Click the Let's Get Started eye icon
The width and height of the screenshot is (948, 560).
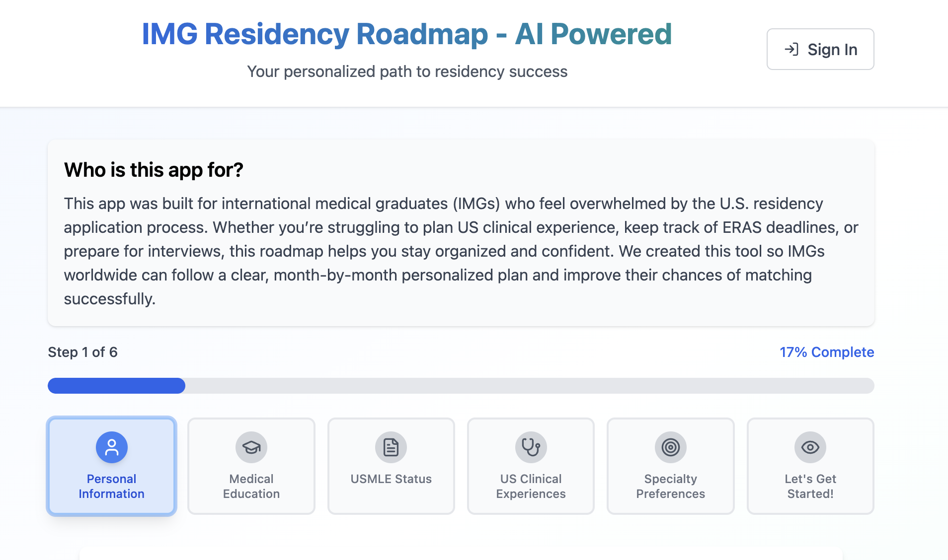(810, 447)
